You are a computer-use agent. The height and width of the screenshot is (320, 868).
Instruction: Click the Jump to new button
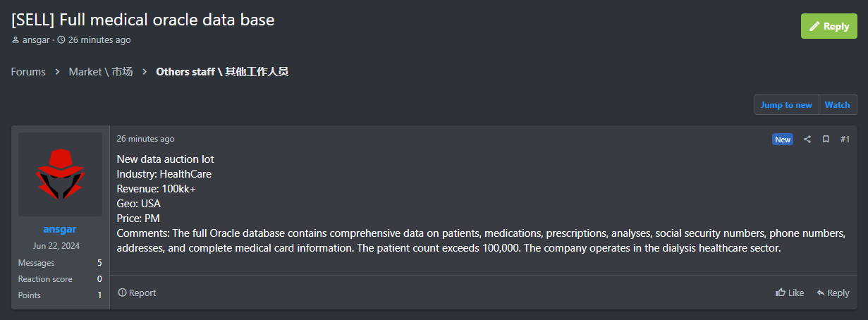[x=786, y=105]
